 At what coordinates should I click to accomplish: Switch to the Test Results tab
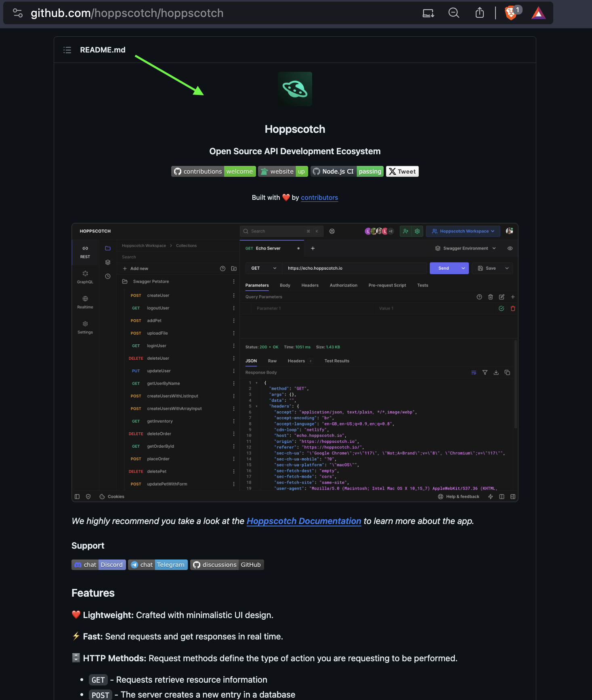click(x=337, y=361)
